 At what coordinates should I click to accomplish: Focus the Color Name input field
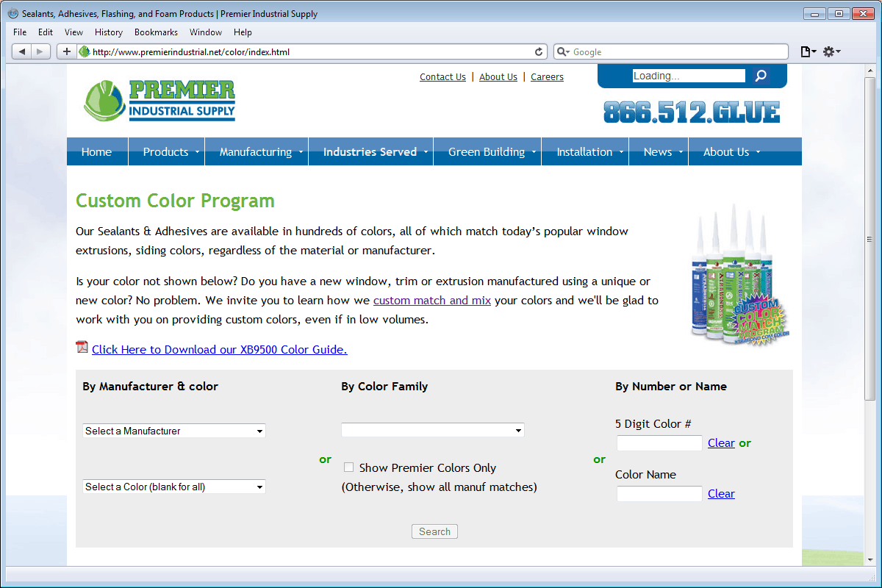[x=659, y=494]
